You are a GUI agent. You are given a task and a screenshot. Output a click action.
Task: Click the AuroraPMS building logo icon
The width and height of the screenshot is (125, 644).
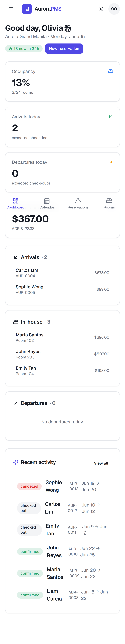[27, 9]
